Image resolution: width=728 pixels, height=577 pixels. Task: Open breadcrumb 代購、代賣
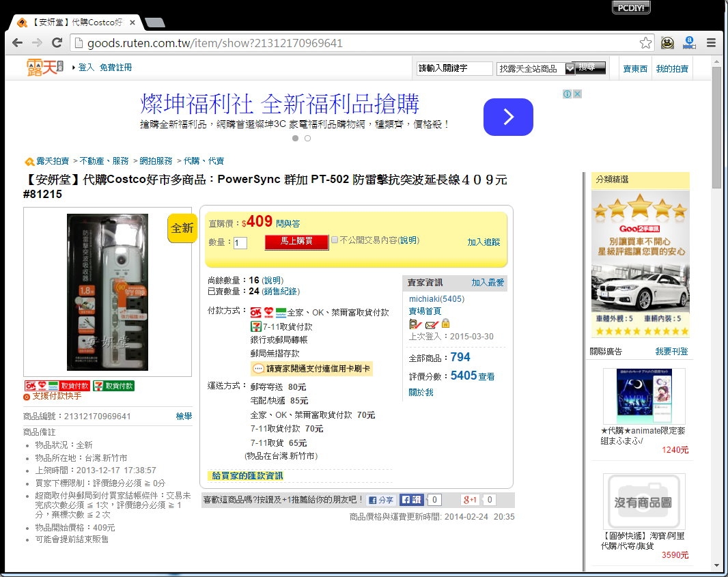pos(204,161)
